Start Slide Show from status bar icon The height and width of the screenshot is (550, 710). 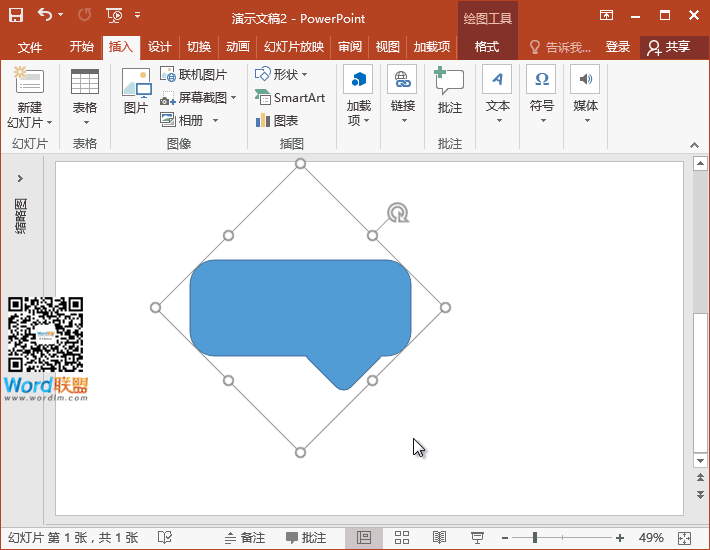tap(477, 537)
